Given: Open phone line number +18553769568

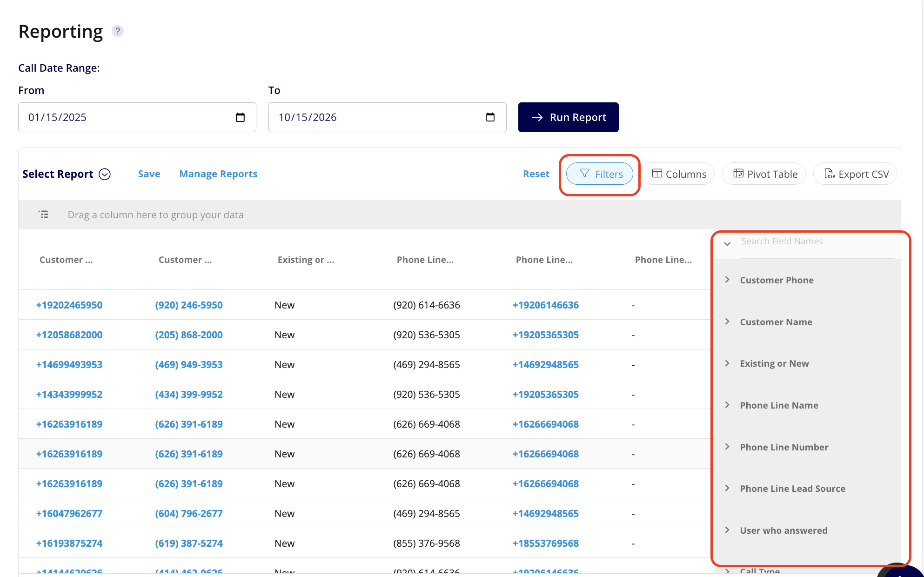Looking at the screenshot, I should pos(546,543).
